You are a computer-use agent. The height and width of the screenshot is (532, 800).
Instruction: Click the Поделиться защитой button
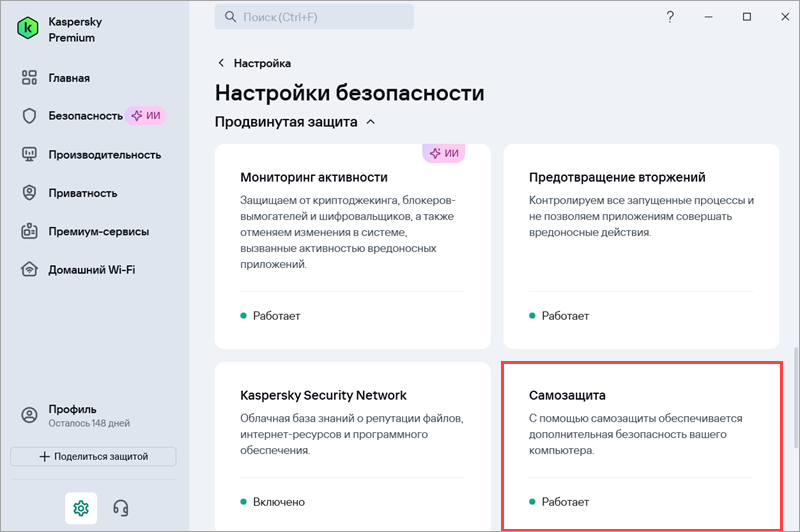click(93, 457)
